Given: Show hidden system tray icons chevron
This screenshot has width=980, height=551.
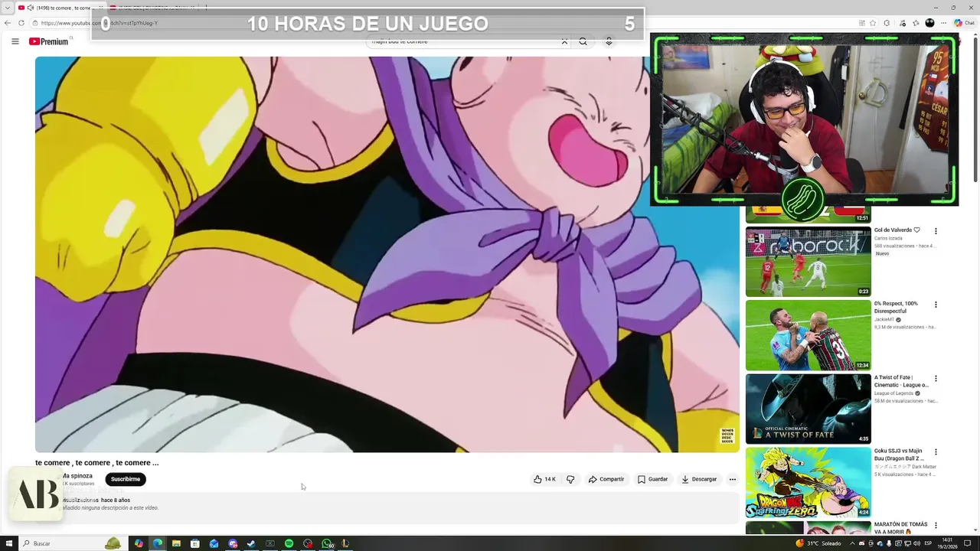Looking at the screenshot, I should tap(851, 543).
